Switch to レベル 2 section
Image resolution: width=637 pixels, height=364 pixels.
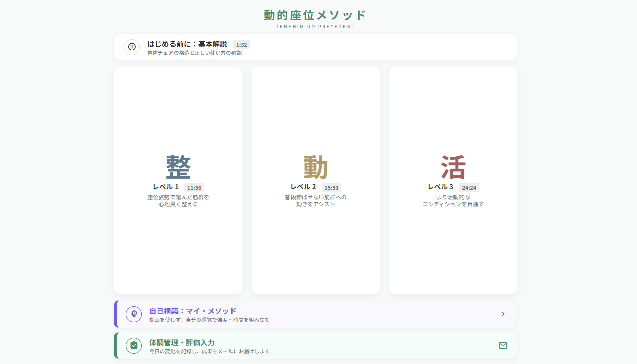[x=315, y=180]
